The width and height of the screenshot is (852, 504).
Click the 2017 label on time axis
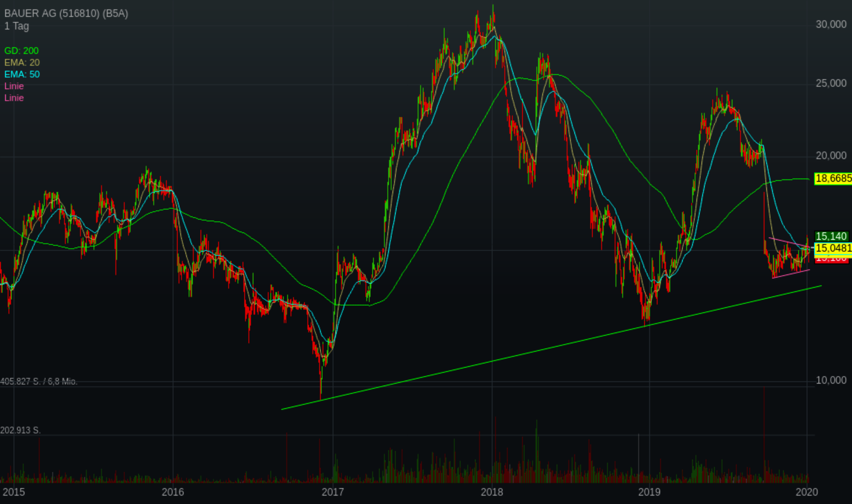click(x=333, y=492)
